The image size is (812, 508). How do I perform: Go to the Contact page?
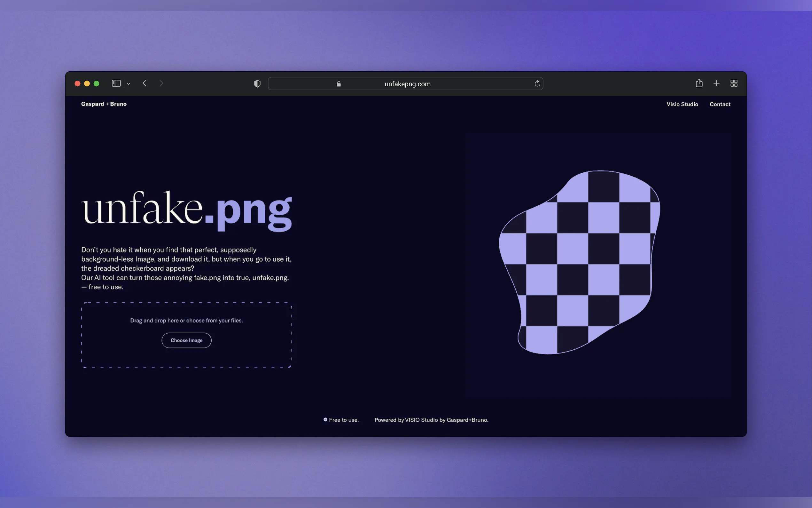coord(720,105)
